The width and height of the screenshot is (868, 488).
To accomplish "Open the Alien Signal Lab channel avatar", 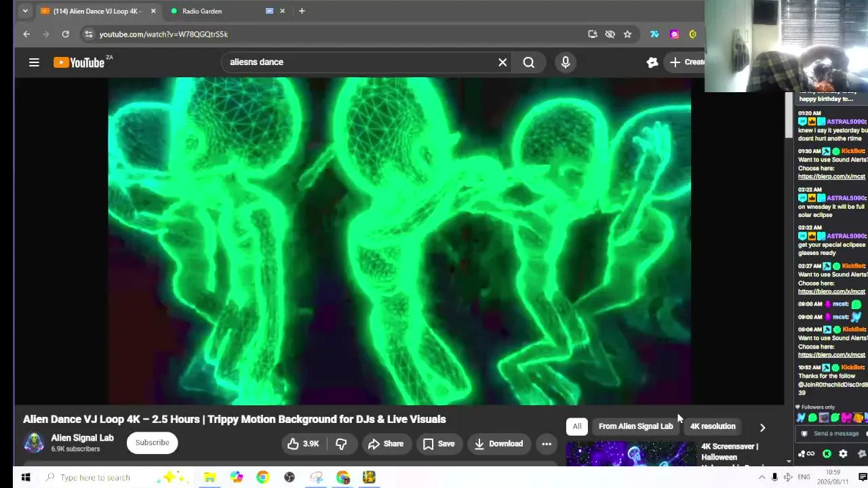I will pyautogui.click(x=34, y=443).
